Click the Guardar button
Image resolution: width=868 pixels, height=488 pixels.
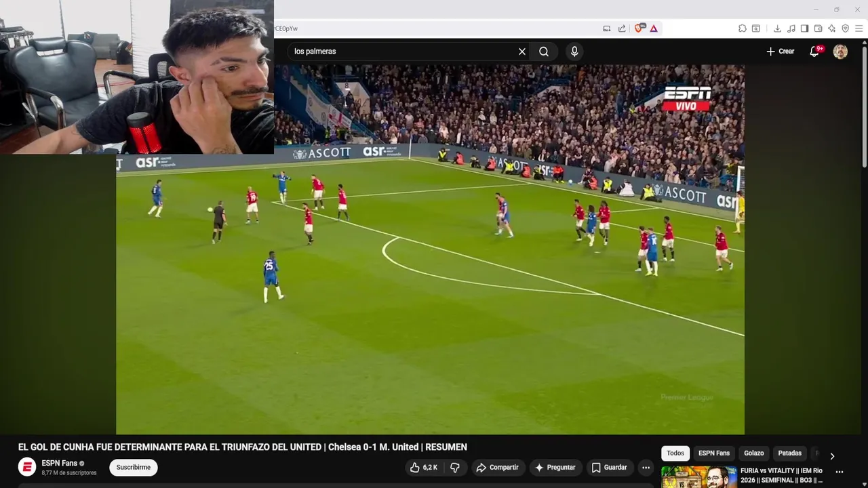tap(609, 468)
